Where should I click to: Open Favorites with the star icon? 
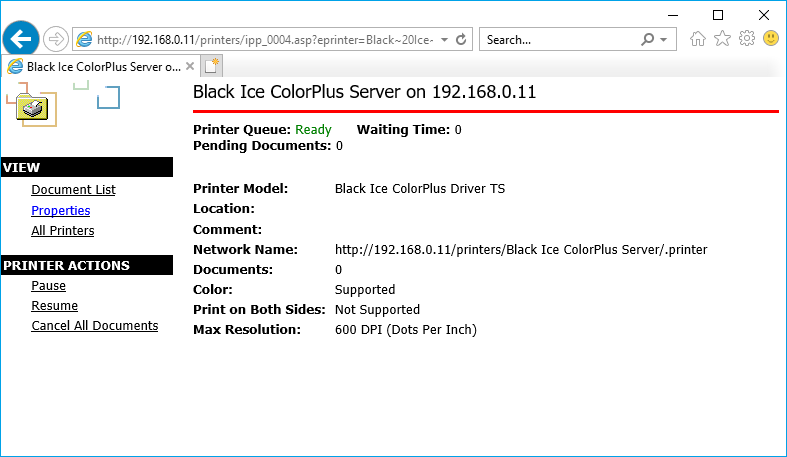coord(722,38)
